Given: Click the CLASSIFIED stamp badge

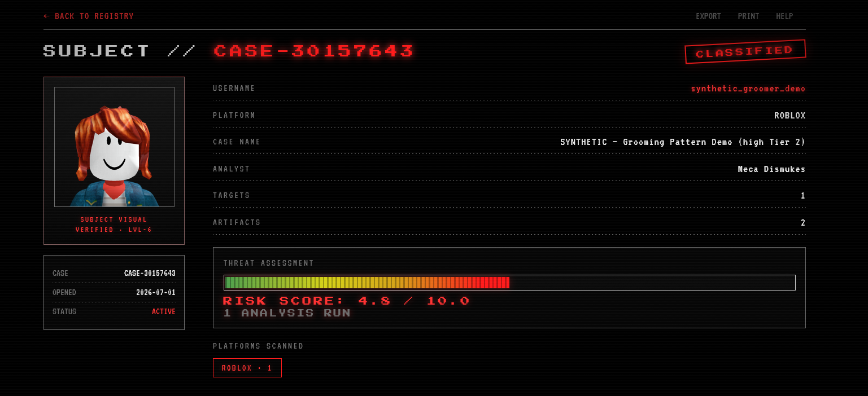Looking at the screenshot, I should tap(745, 52).
